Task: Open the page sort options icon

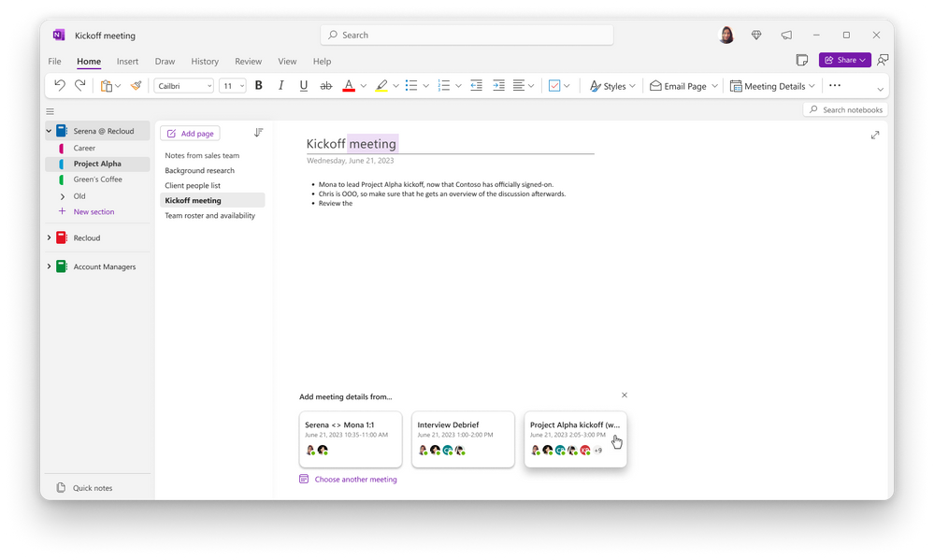Action: (x=259, y=133)
